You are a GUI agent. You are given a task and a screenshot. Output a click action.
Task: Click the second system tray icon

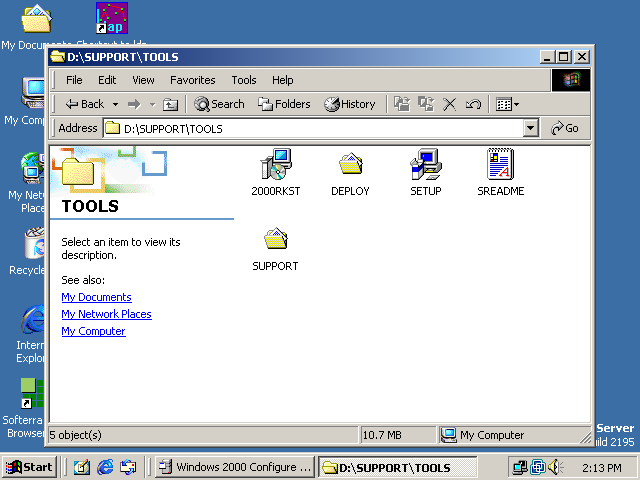[x=538, y=467]
